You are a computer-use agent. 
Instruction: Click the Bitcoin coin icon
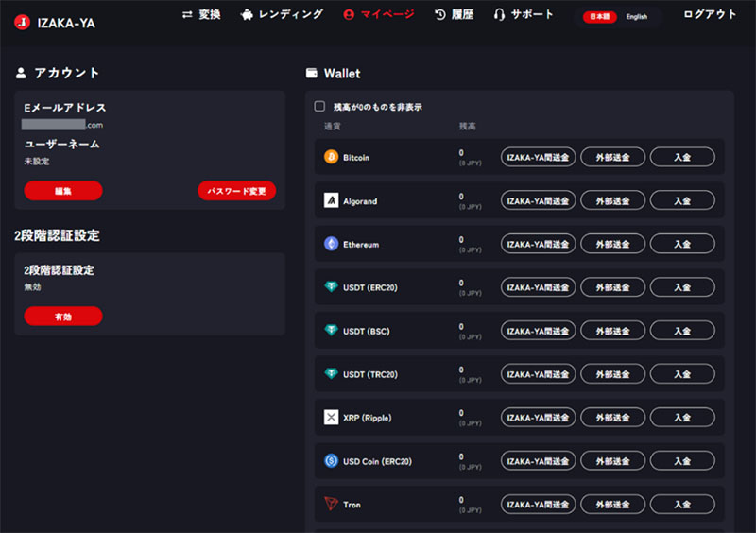click(332, 157)
